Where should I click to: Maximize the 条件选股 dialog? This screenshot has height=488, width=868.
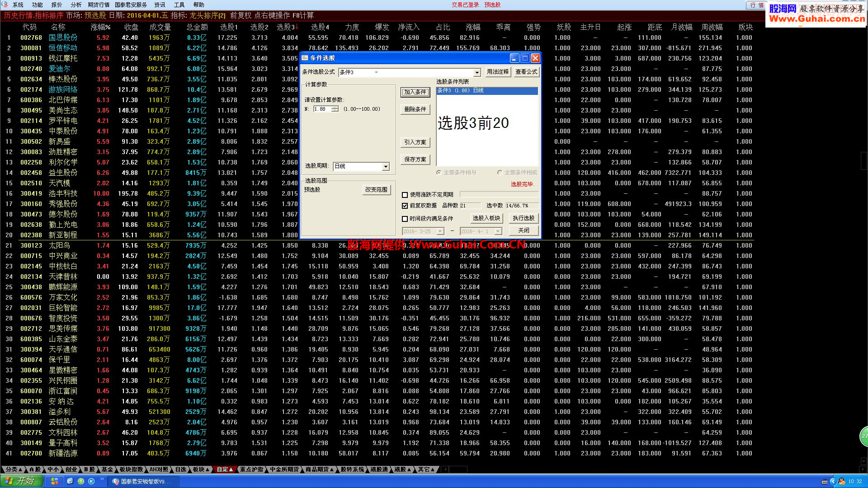[x=525, y=58]
